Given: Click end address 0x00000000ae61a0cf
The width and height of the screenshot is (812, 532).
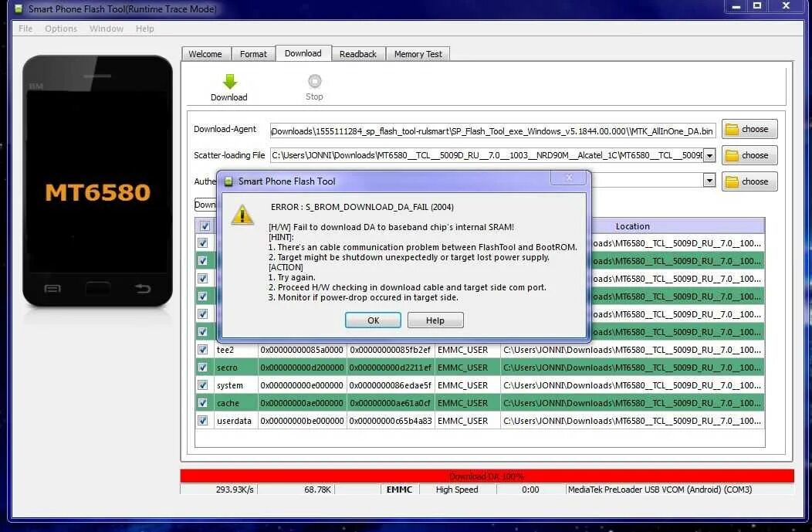Looking at the screenshot, I should pos(390,402).
